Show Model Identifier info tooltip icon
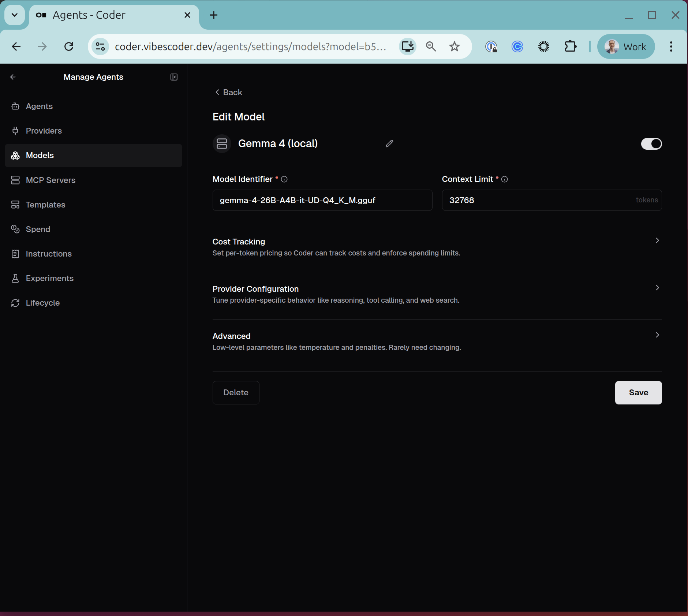Image resolution: width=688 pixels, height=616 pixels. tap(284, 179)
